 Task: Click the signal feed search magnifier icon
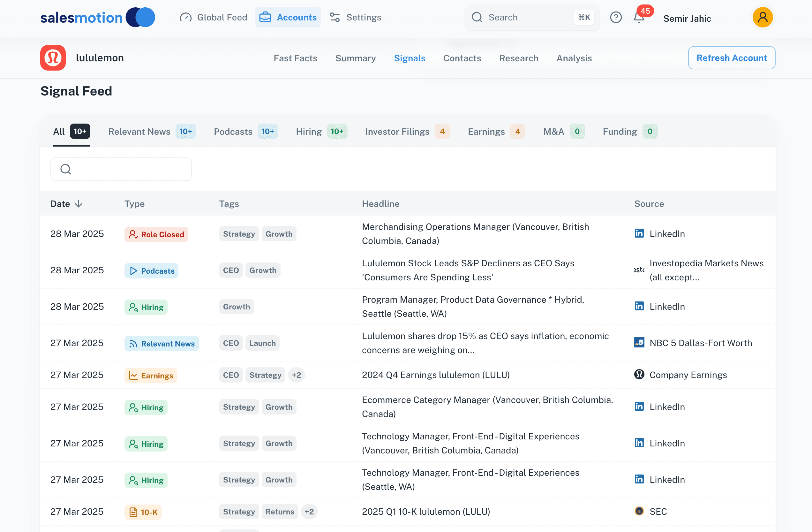(x=65, y=169)
